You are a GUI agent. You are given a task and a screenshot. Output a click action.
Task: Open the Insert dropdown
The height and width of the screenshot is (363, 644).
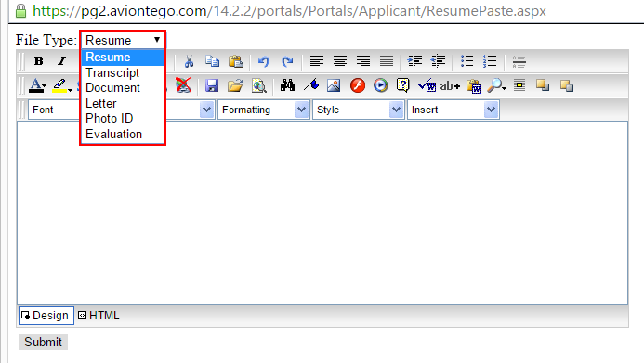pos(453,110)
